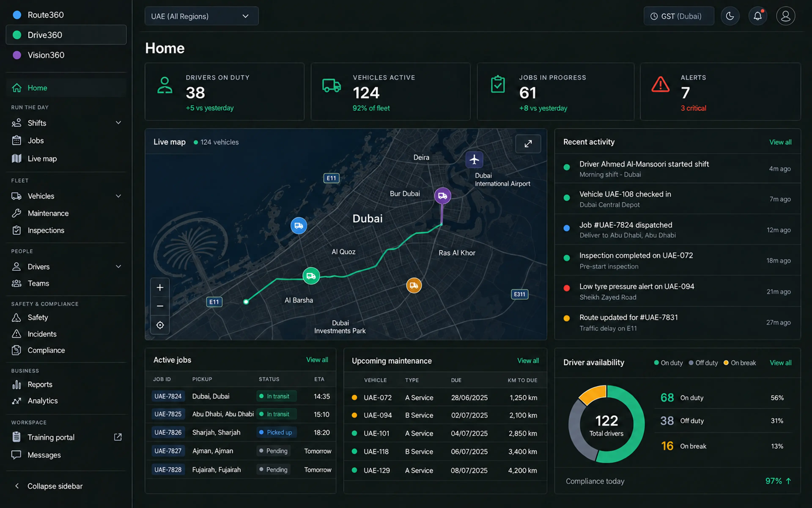This screenshot has height=508, width=812.
Task: Open job UAE-7826 badge
Action: pyautogui.click(x=168, y=432)
